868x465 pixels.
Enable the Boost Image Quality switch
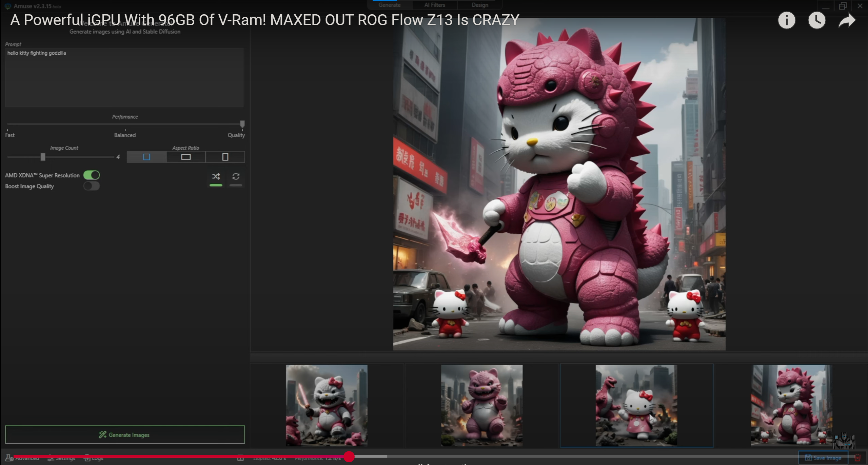tap(92, 186)
